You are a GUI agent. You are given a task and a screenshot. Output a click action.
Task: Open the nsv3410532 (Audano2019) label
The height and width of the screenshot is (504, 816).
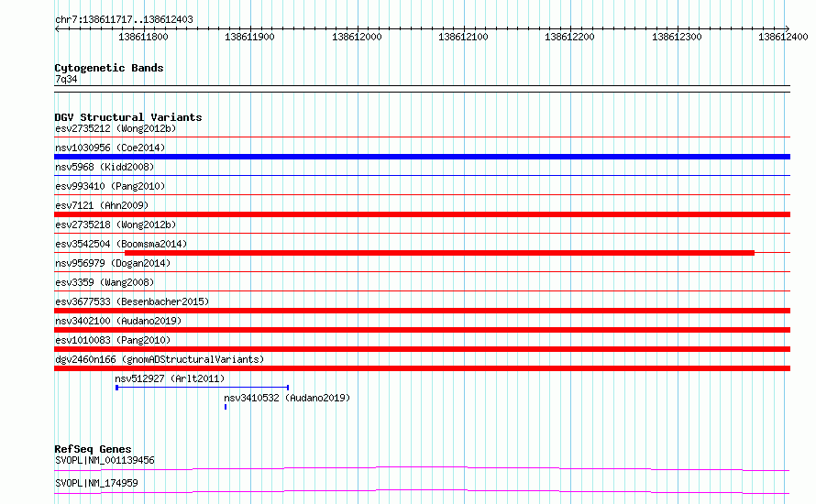coord(287,398)
